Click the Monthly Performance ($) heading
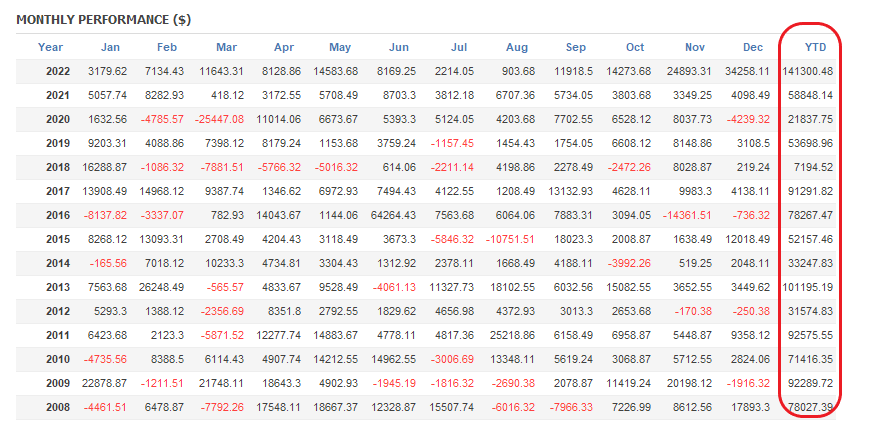Viewport: 881px width, 422px height. pos(104,19)
